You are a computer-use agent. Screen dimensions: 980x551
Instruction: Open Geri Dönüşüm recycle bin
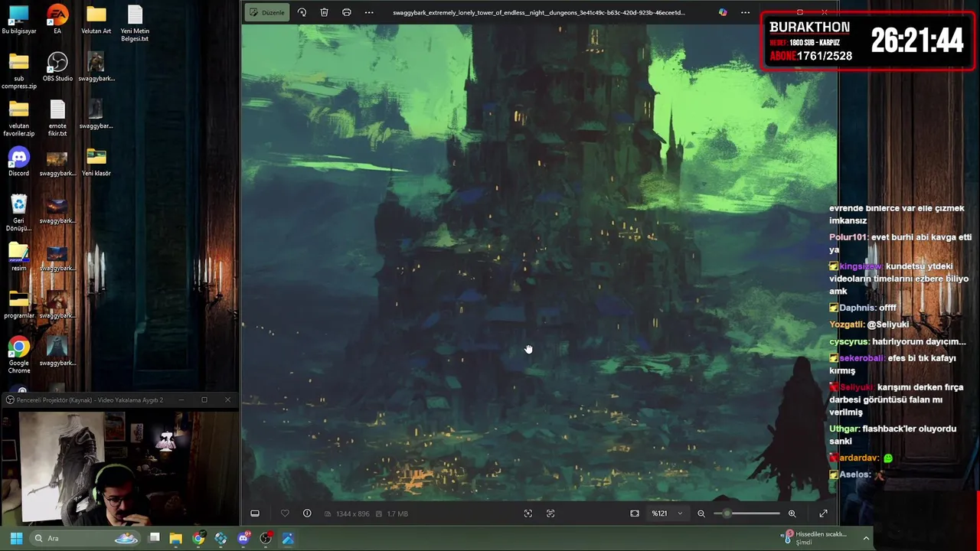(x=19, y=213)
